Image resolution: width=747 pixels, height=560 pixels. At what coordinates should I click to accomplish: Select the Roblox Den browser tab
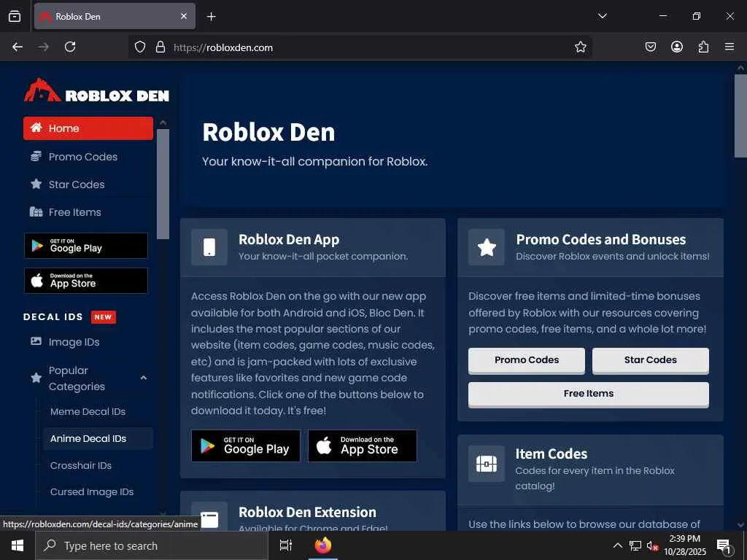[115, 16]
